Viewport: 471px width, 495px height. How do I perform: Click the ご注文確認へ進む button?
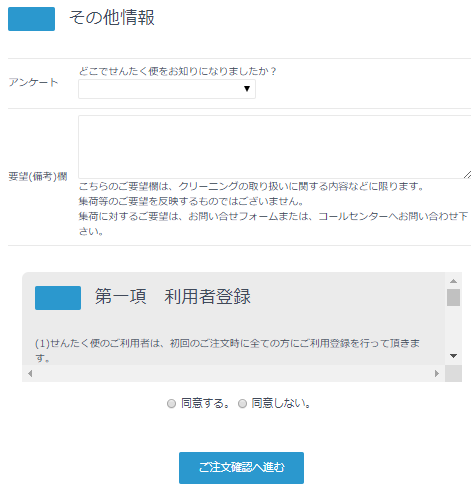click(x=241, y=468)
